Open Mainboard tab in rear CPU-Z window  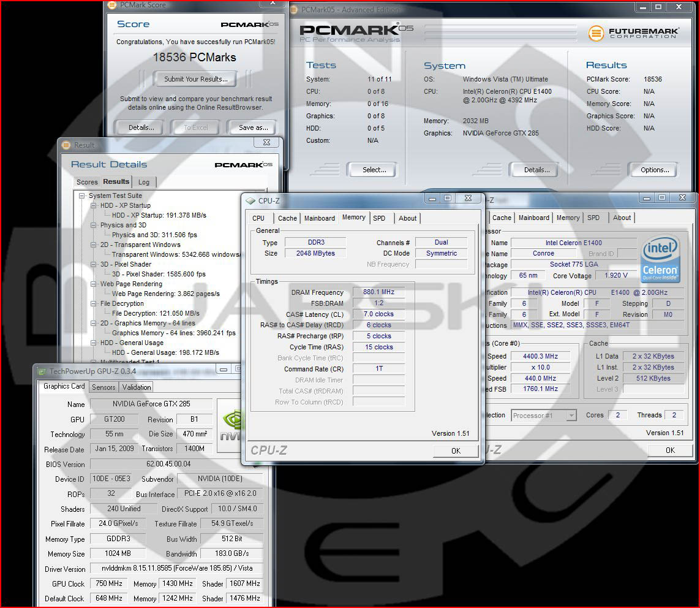(x=534, y=218)
